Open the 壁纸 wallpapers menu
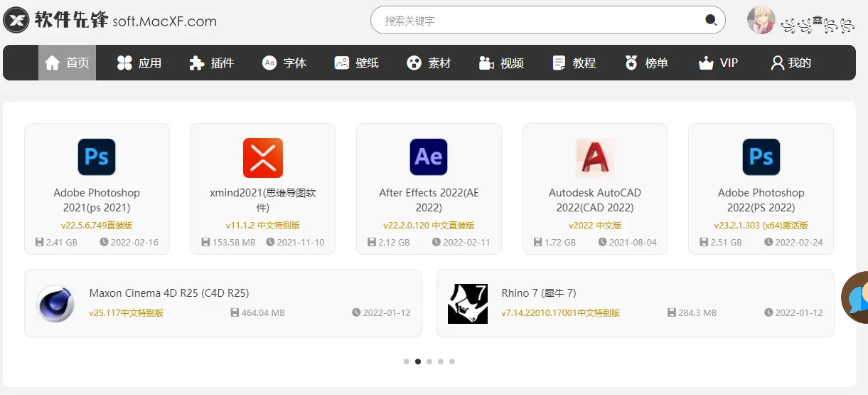Screen dimensions: 868x395 [x=356, y=63]
